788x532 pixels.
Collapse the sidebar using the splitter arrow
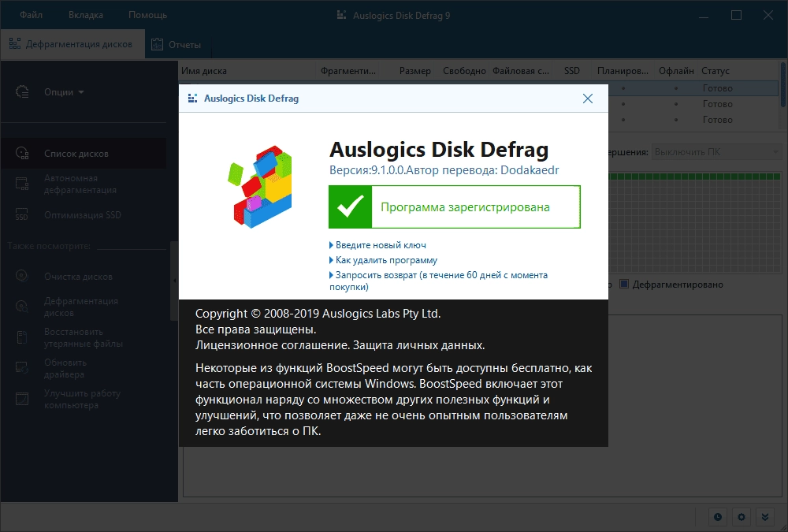[174, 281]
